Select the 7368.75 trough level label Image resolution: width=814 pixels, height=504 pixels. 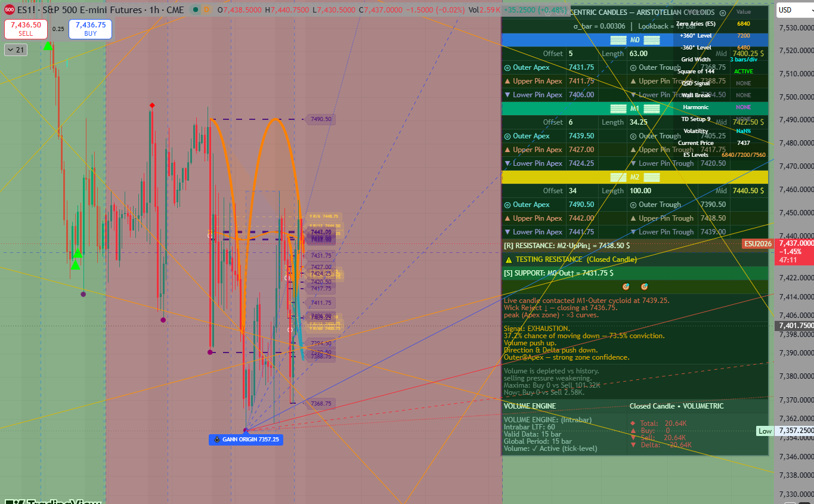pyautogui.click(x=320, y=404)
